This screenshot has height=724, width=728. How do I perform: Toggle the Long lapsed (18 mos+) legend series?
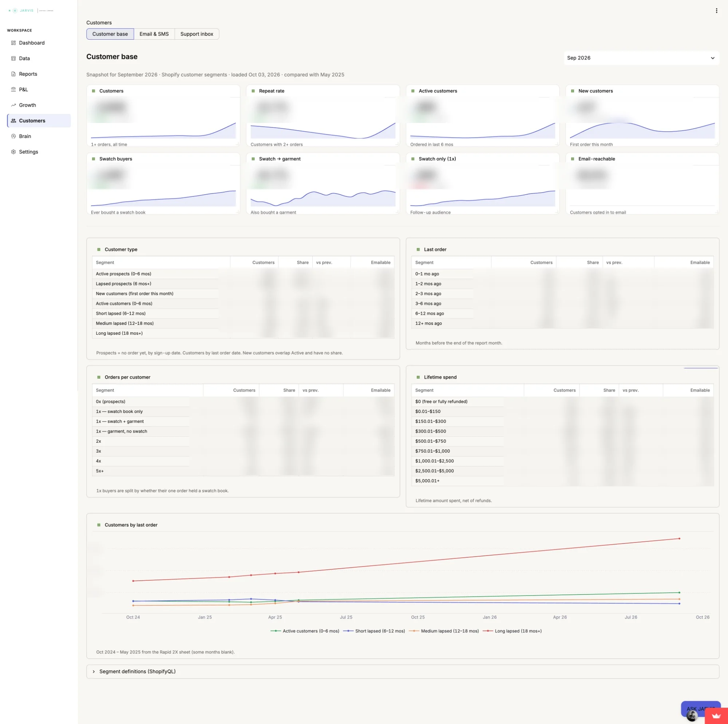pyautogui.click(x=512, y=631)
